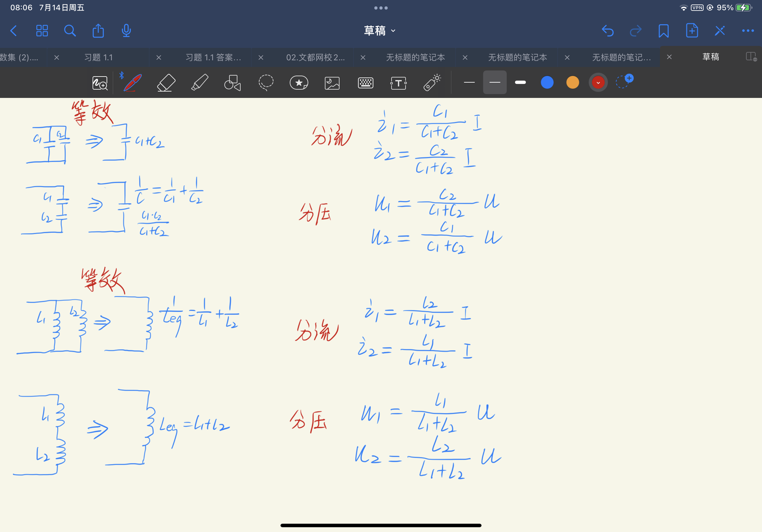762x532 pixels.
Task: Select the Laser pointer tool
Action: point(432,83)
